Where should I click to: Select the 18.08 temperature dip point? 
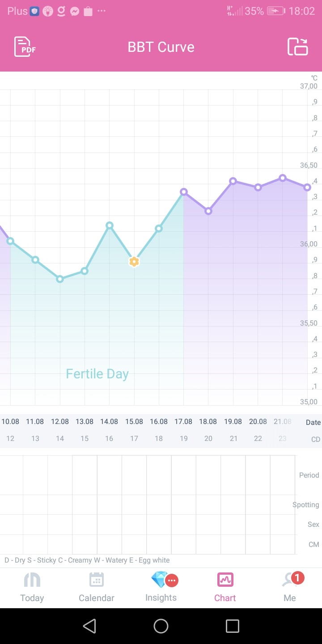click(208, 211)
